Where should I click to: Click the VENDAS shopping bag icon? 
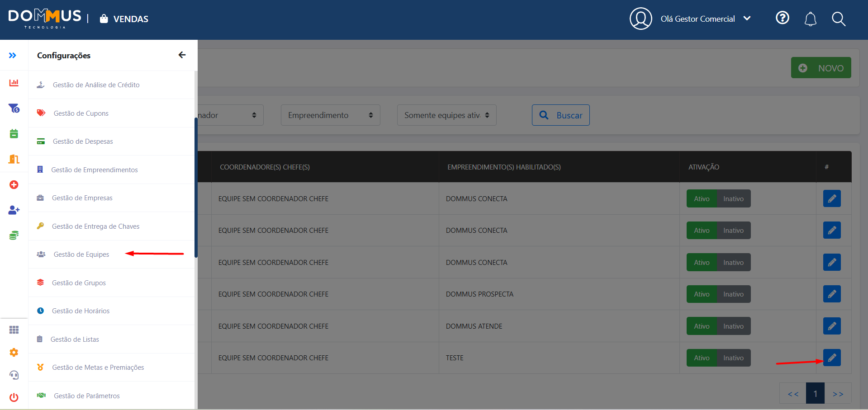(x=104, y=19)
